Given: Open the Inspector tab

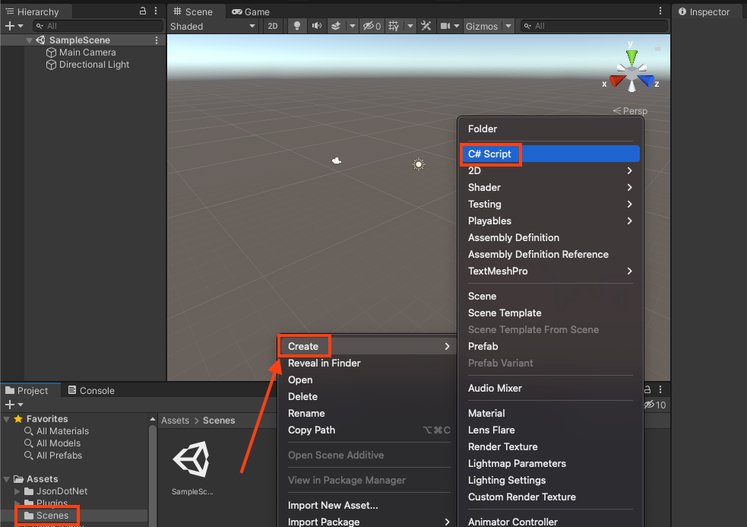Looking at the screenshot, I should (x=704, y=11).
